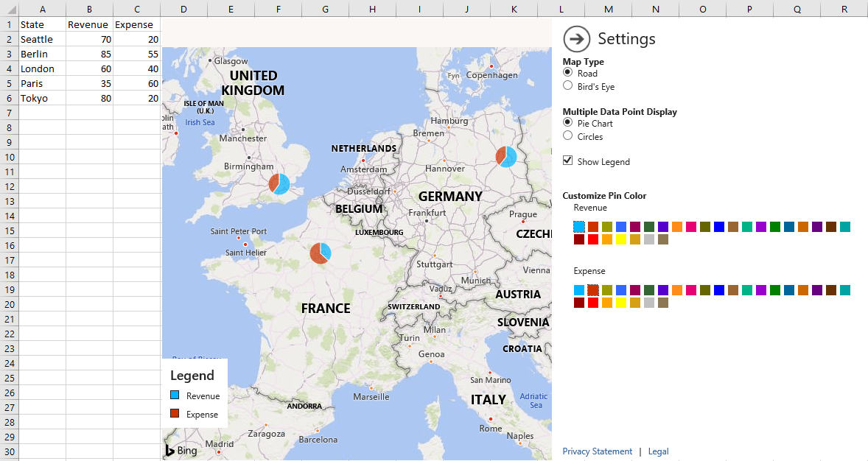Click the Settings back arrow icon
Viewport: 868px width, 461px height.
tap(577, 38)
